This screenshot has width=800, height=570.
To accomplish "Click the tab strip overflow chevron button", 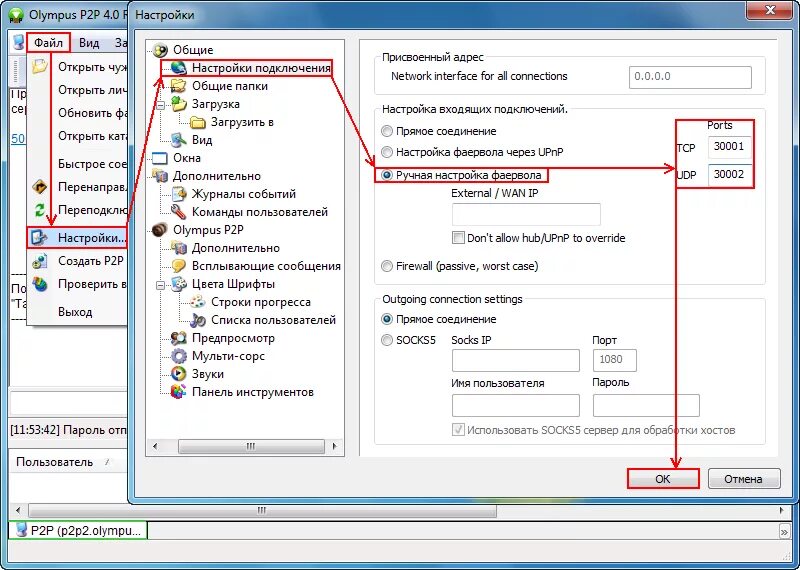I will pos(784,532).
